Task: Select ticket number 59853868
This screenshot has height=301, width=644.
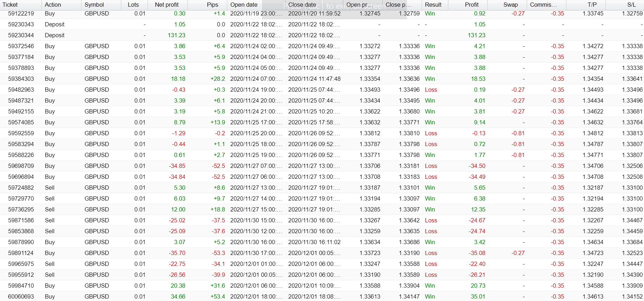Action: [21, 231]
